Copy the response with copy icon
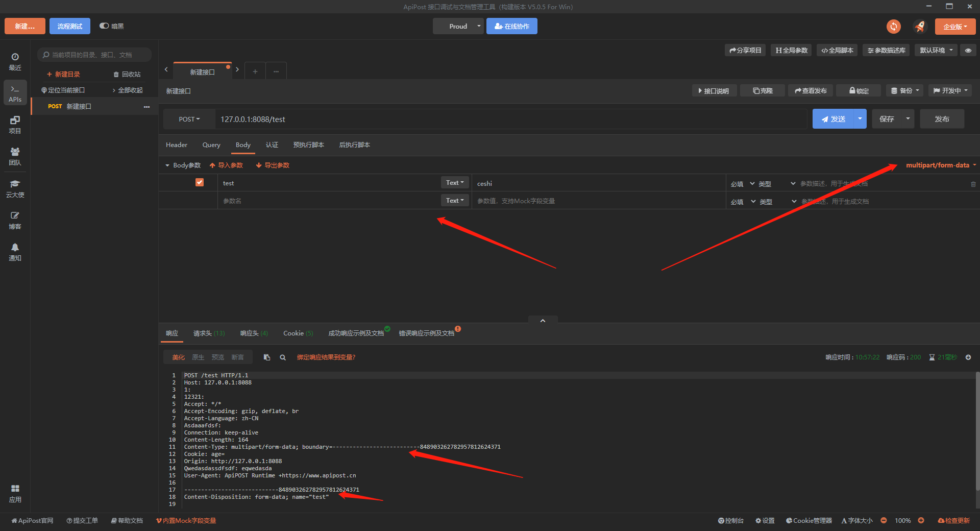Image resolution: width=980 pixels, height=531 pixels. coord(267,357)
